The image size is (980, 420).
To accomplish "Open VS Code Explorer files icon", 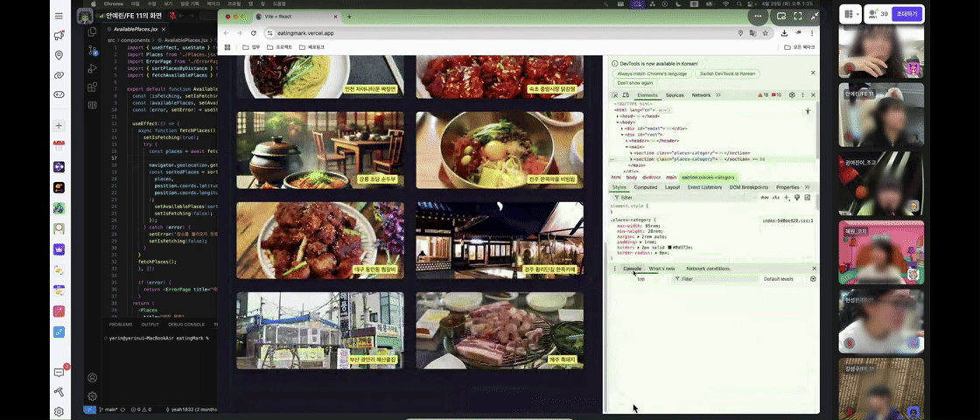I will (x=93, y=31).
